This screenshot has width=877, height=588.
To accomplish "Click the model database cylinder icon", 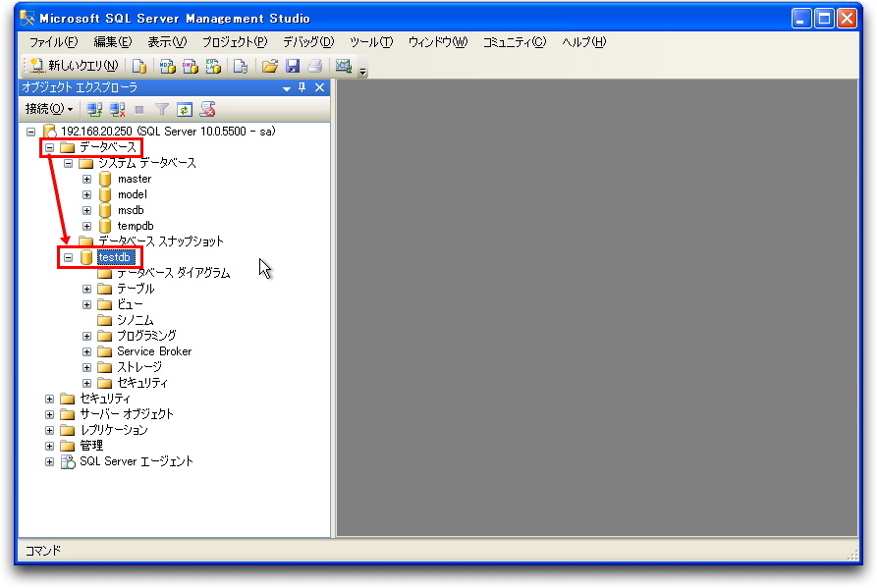I will tap(104, 194).
